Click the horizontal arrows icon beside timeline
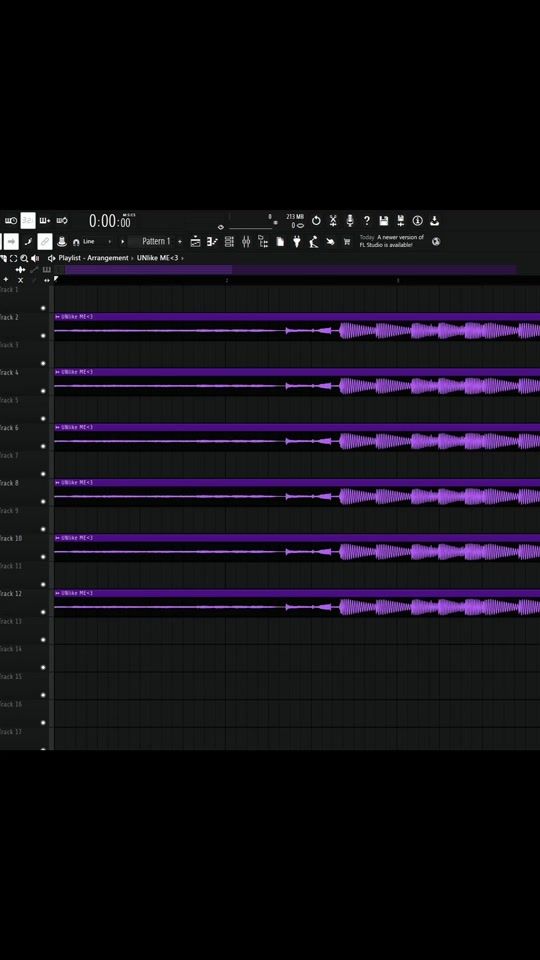540x960 pixels. coord(47,280)
